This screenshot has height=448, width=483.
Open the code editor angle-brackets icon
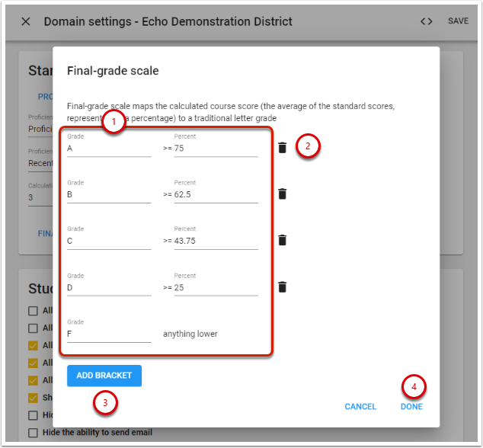pyautogui.click(x=427, y=21)
